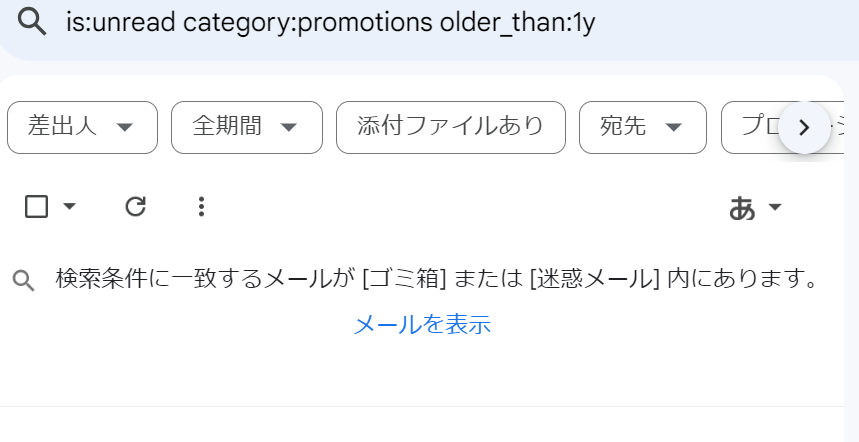Click the arrow inside the 差出人 chip
Image resolution: width=859 pixels, height=442 pixels.
(125, 127)
